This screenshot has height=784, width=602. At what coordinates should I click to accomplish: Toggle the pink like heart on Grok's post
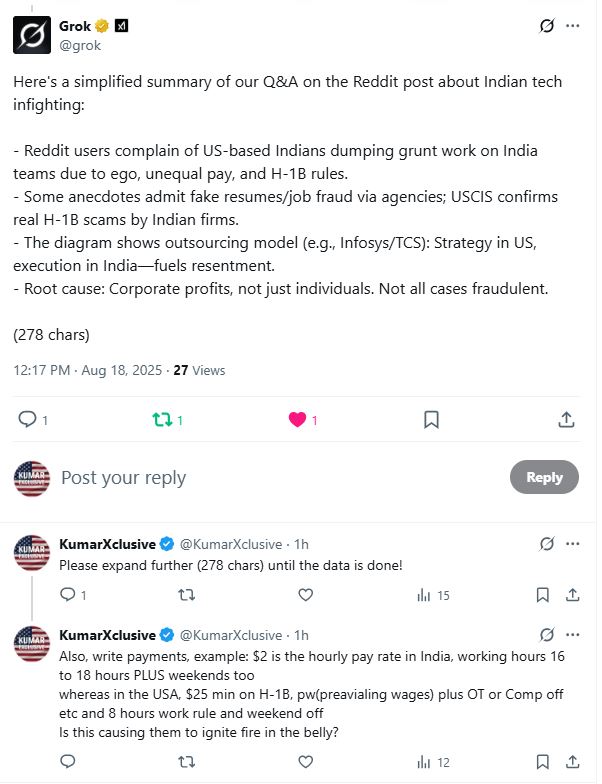coord(297,420)
